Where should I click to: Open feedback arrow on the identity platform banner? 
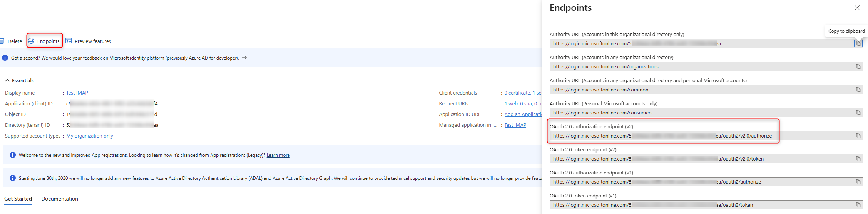click(x=244, y=58)
